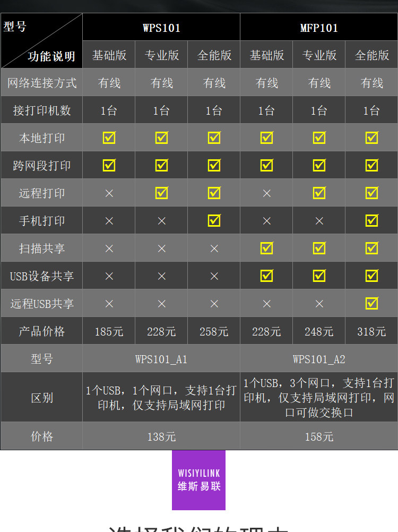
Task: Click WPS101 基础版 本地打印 checkmark
Action: 109,138
